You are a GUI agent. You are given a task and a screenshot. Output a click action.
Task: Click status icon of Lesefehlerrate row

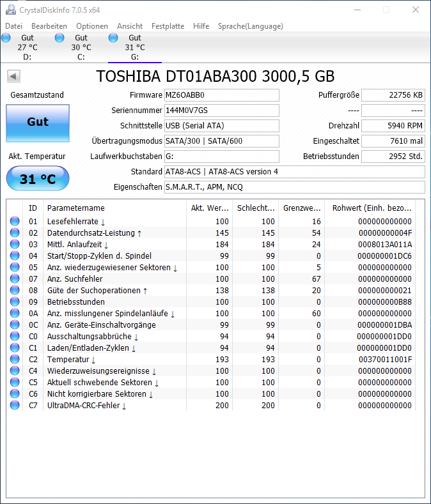tap(15, 221)
